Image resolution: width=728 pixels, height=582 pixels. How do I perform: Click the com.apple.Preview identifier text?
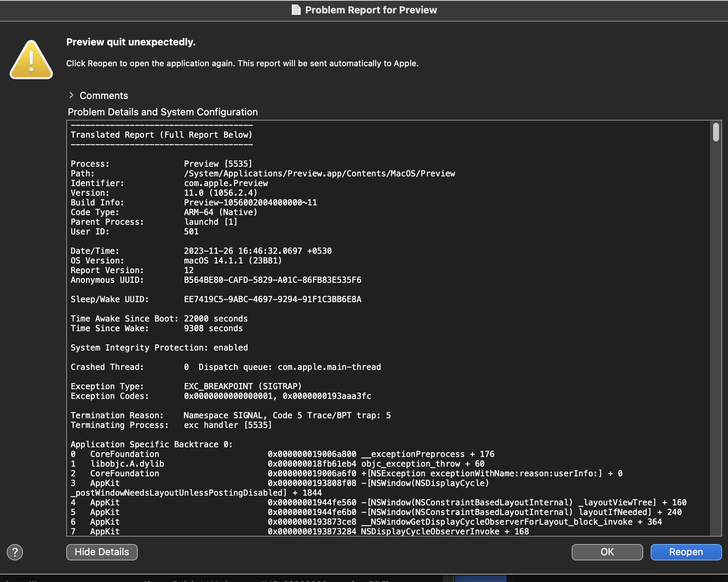click(x=226, y=183)
